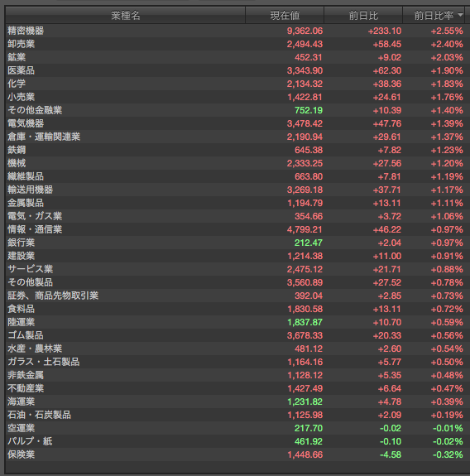Select the 海運業 sector name
The image size is (470, 476).
(22, 401)
